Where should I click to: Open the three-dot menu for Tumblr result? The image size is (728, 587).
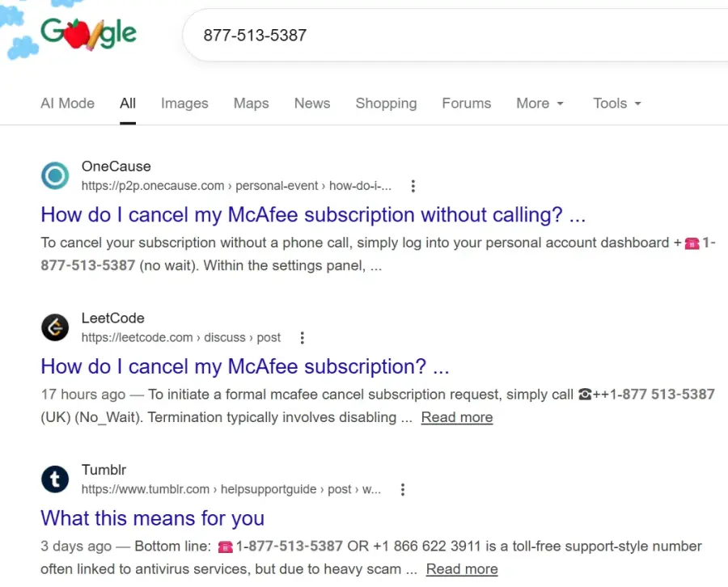click(x=403, y=489)
